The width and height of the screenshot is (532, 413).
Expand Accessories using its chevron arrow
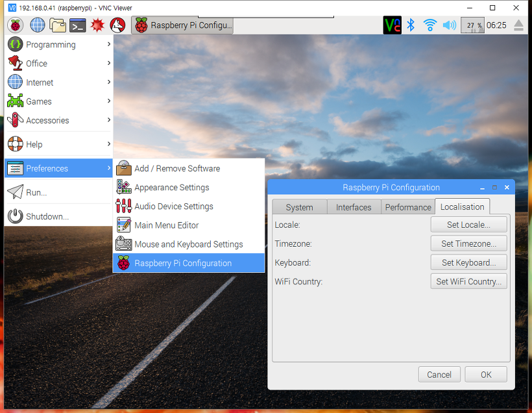click(109, 120)
